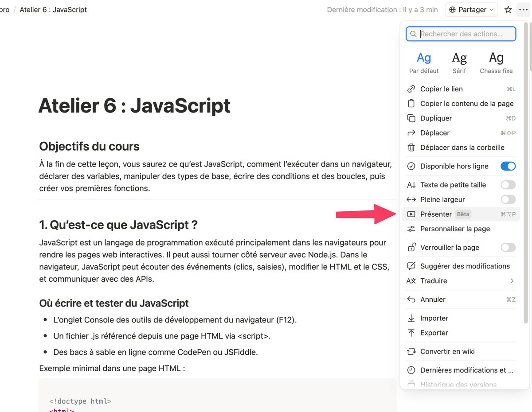This screenshot has width=532, height=412.
Task: Choose Personnaliser la page
Action: tap(461, 229)
